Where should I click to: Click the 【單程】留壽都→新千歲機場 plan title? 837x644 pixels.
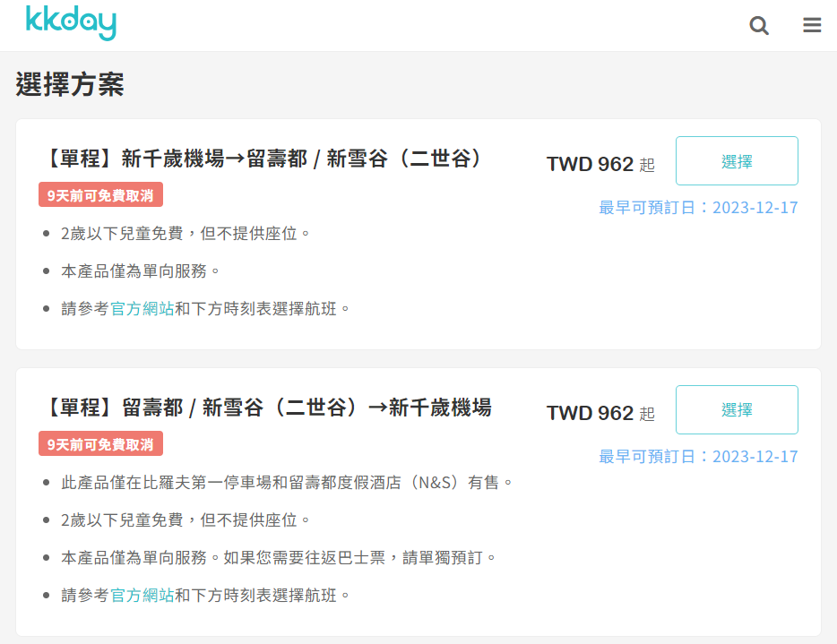267,408
